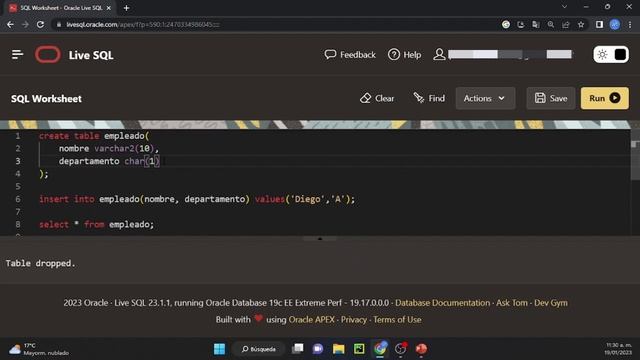Click the user account icon
The image size is (640, 360).
[x=439, y=54]
